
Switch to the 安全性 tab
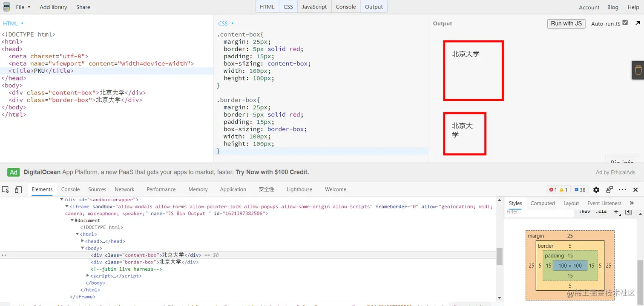point(267,189)
